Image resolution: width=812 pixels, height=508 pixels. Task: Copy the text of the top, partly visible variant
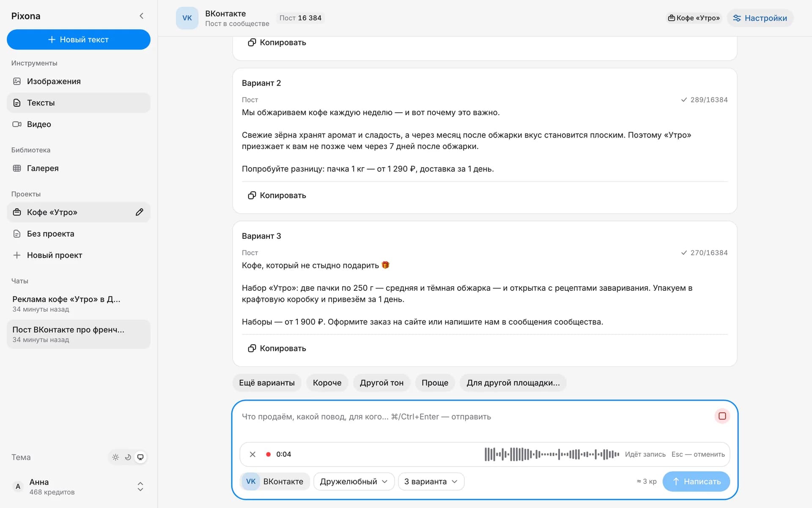point(277,42)
